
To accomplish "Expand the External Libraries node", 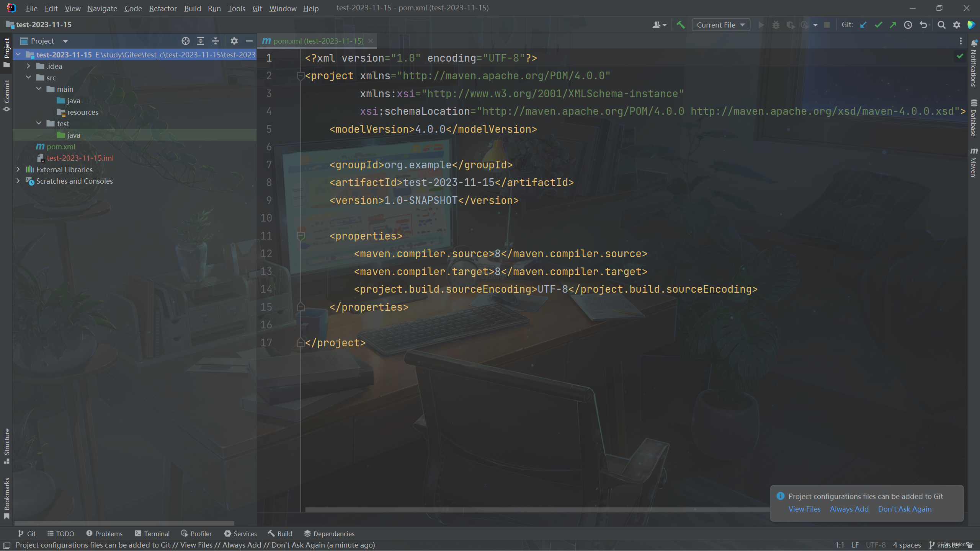I will 18,169.
